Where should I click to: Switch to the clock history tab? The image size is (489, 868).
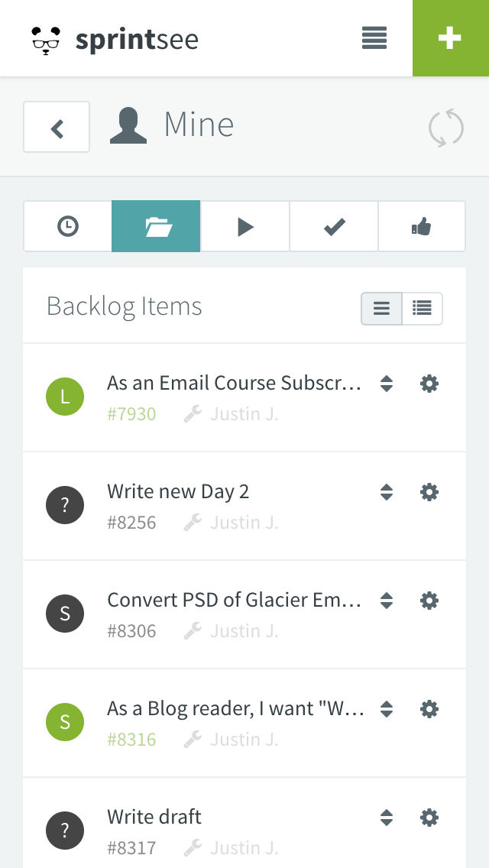(68, 226)
